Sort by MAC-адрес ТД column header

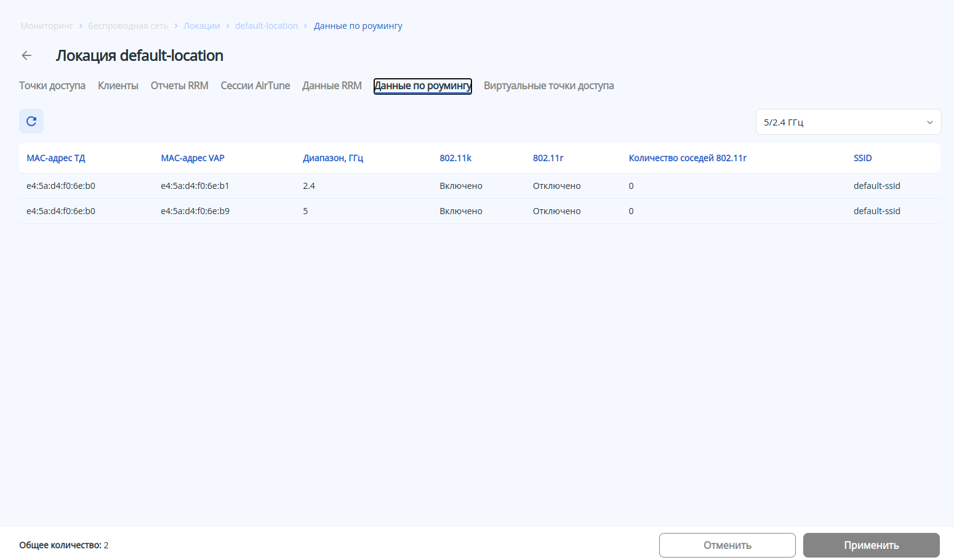(56, 158)
